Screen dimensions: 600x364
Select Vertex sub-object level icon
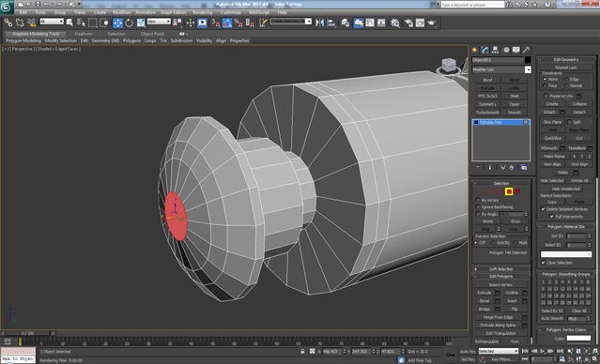[x=484, y=191]
